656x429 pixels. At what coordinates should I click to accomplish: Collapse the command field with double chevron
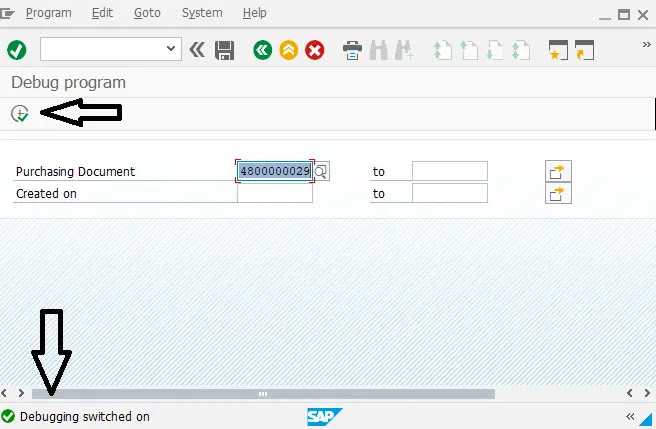[x=197, y=50]
